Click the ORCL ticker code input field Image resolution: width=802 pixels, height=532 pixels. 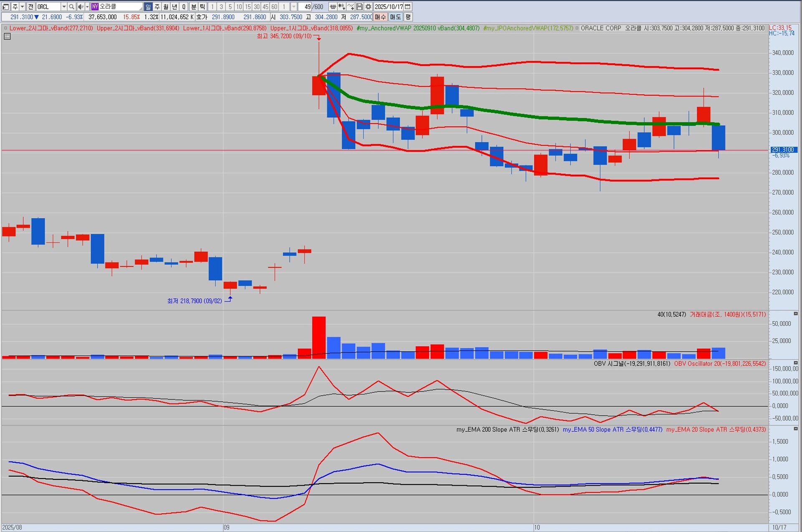point(48,7)
